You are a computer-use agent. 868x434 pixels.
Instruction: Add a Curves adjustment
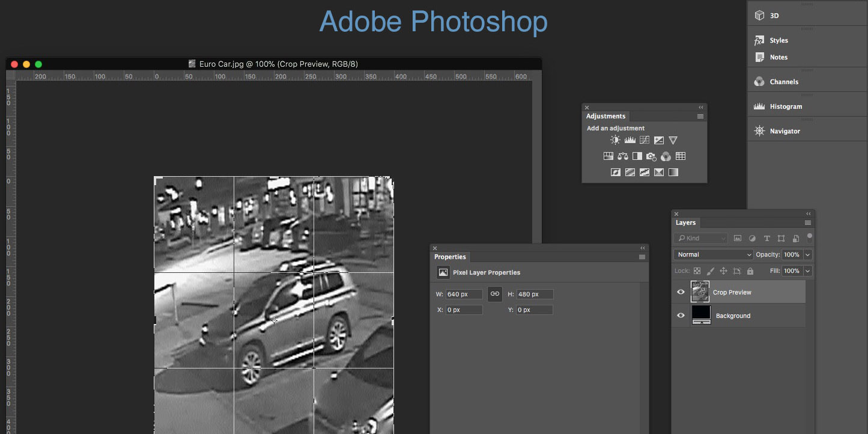point(644,140)
